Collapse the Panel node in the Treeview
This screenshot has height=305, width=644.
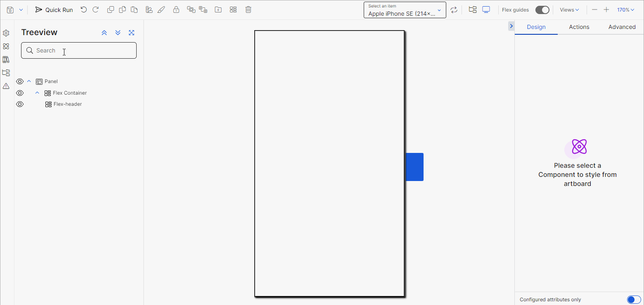coord(29,81)
